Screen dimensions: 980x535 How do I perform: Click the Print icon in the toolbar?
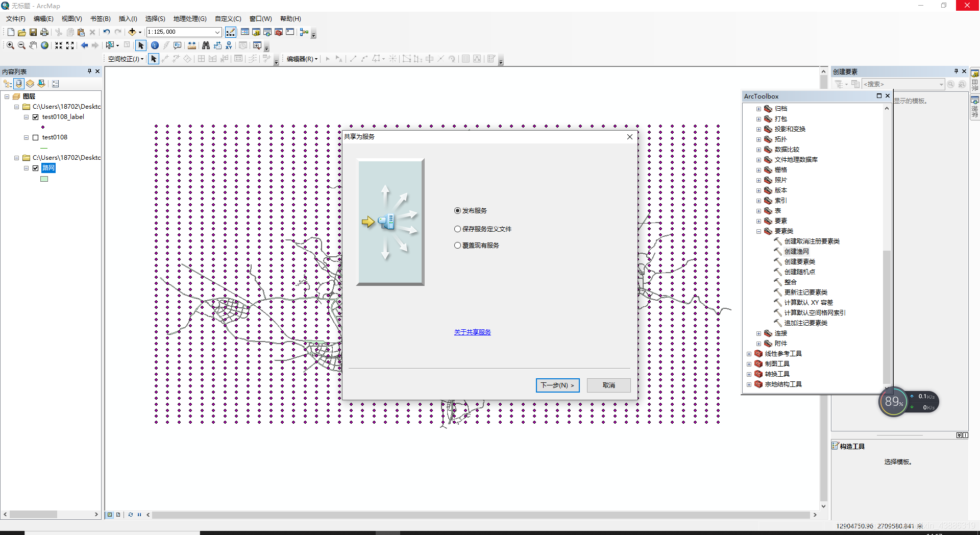(x=44, y=32)
